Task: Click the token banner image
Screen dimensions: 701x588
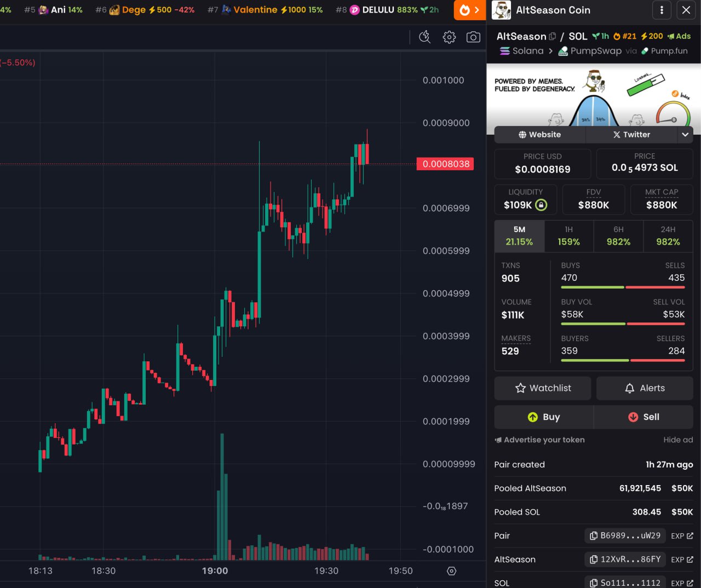Action: coord(594,95)
